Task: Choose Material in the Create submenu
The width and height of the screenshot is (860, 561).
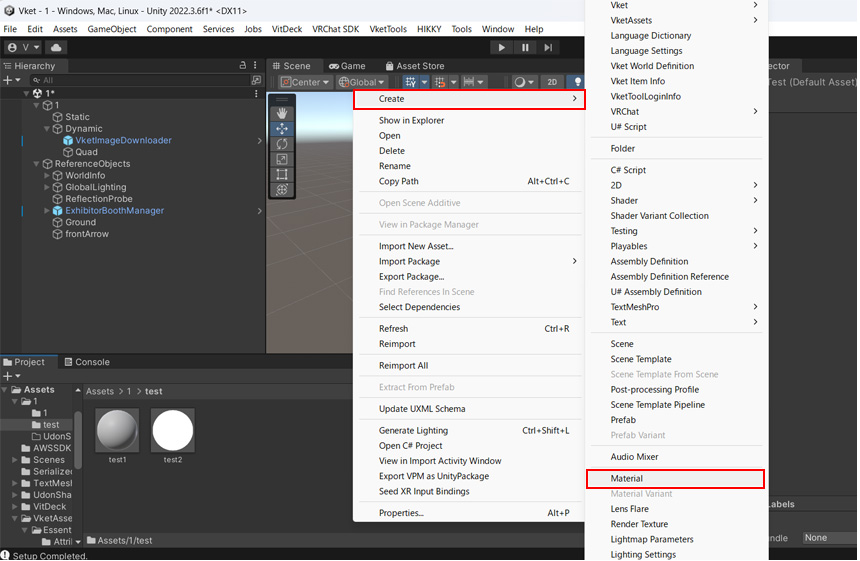Action: point(675,479)
